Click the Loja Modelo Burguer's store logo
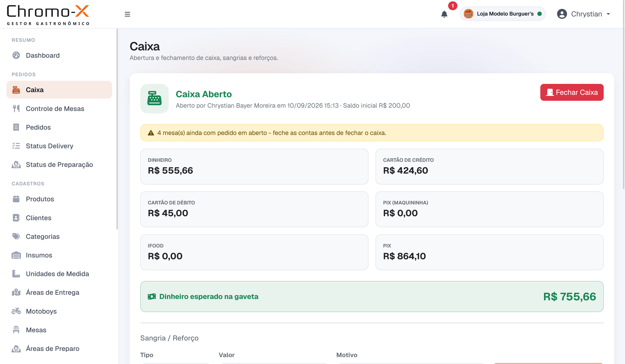Screen dimensions: 625x364 (468, 14)
